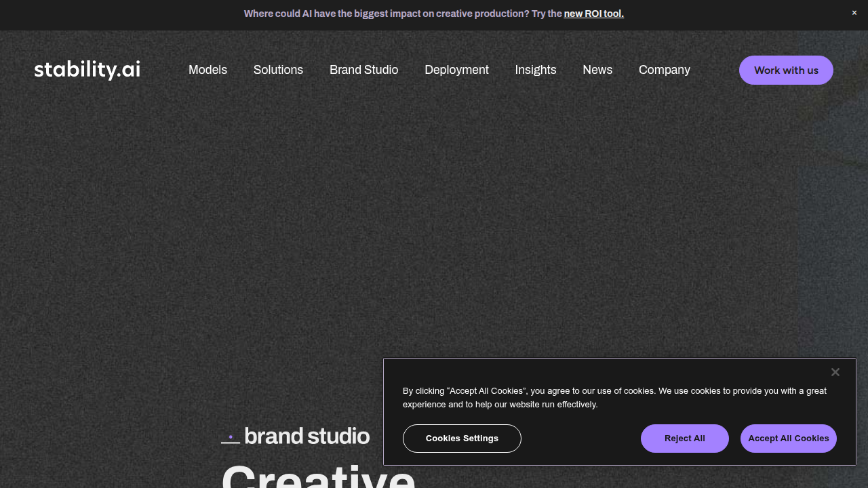Viewport: 868px width, 488px height.
Task: Open the Solutions menu
Action: [x=278, y=70]
